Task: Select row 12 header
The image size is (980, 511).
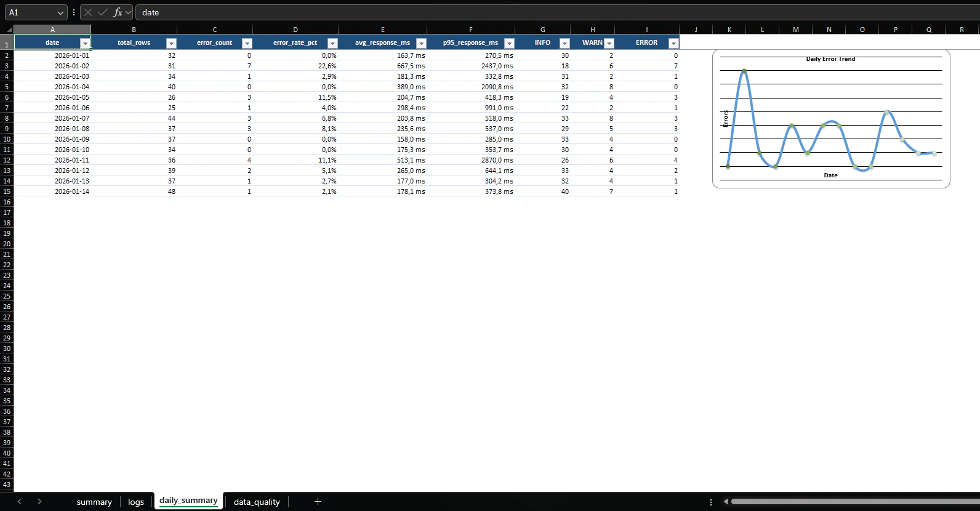Action: pos(7,160)
